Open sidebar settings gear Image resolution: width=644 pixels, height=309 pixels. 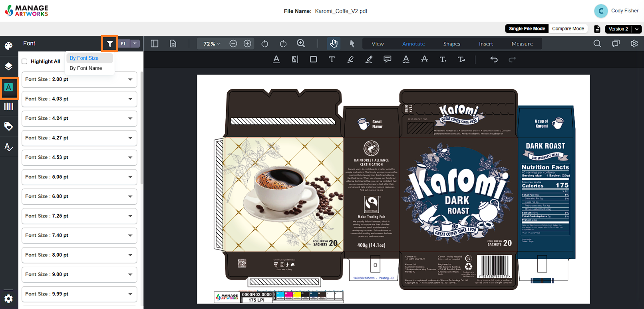click(8, 298)
